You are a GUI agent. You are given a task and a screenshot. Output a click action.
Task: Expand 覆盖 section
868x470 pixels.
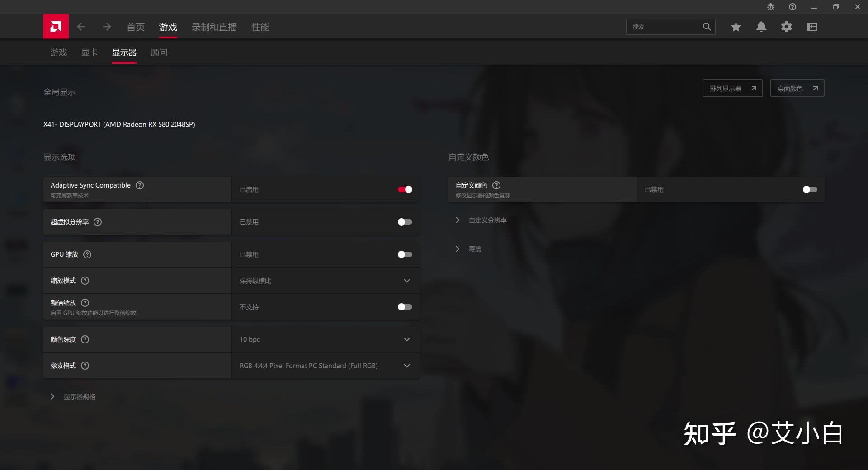pyautogui.click(x=468, y=249)
